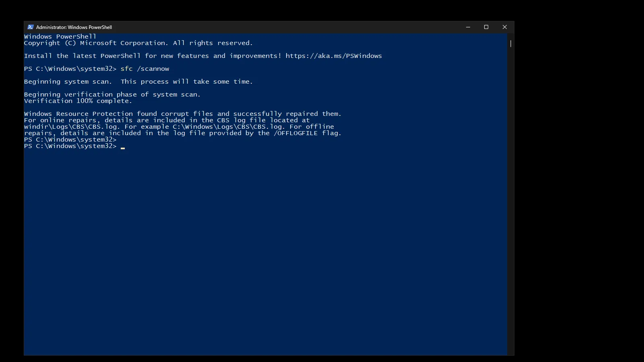Image resolution: width=644 pixels, height=362 pixels.
Task: Select the link https://aka.ms/PSWindows
Action: pyautogui.click(x=333, y=56)
